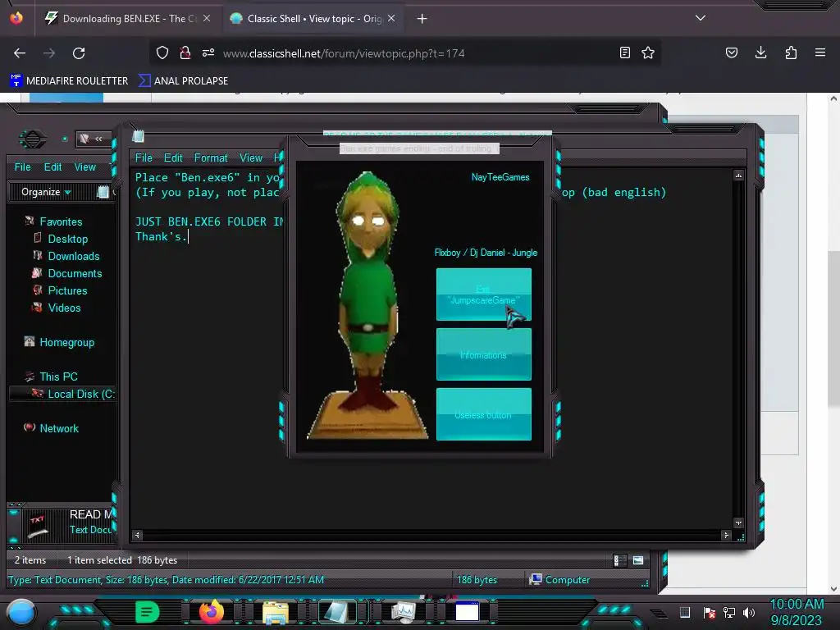
Task: Open File Explorer from taskbar
Action: pyautogui.click(x=276, y=612)
